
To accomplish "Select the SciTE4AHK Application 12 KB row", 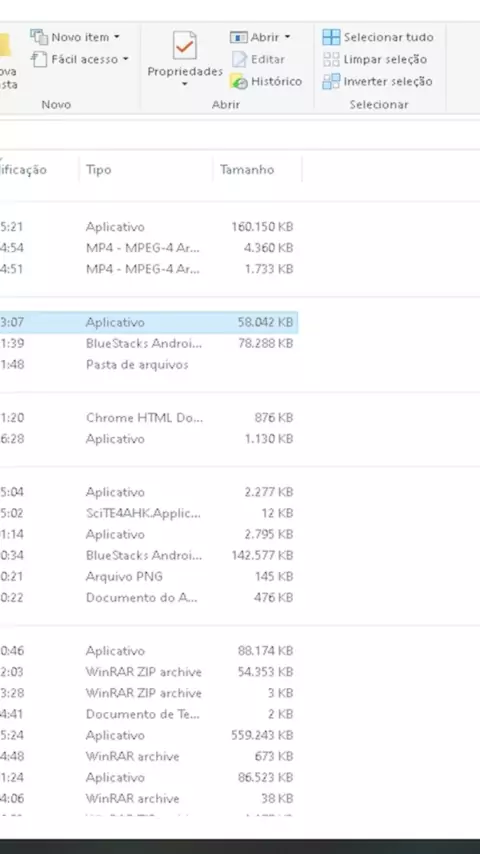I will point(149,513).
